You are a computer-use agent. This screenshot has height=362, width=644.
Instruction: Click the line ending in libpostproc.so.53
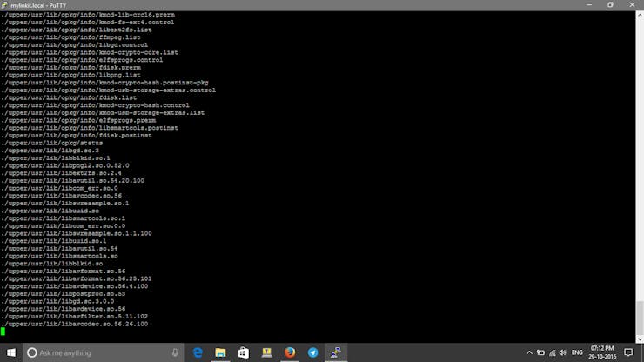click(64, 294)
